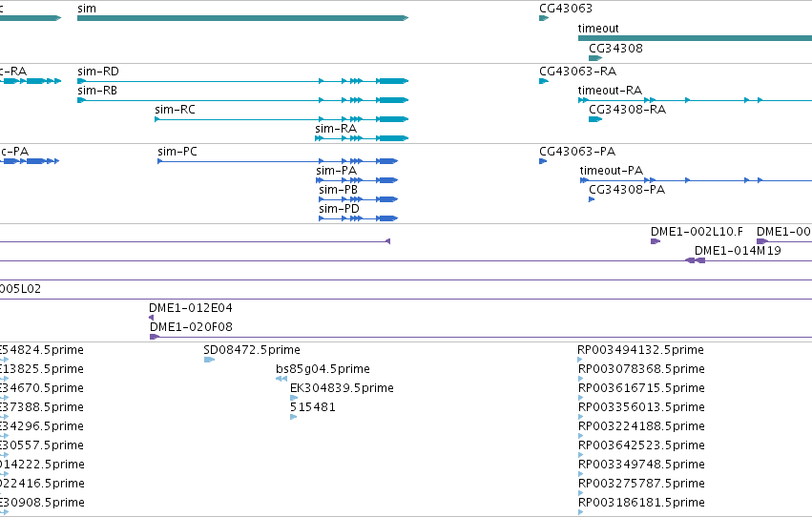Screen dimensions: 812x517
Task: Click the sim-RC transcript label
Action: [x=175, y=110]
